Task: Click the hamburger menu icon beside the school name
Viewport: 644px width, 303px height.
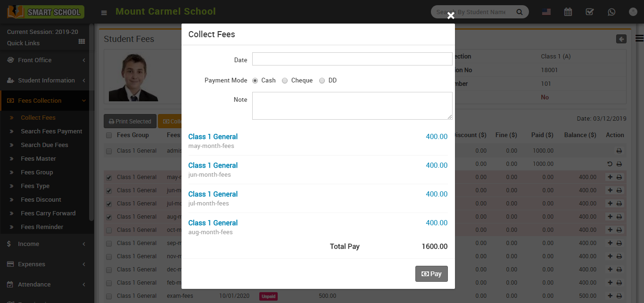Action: (x=104, y=12)
